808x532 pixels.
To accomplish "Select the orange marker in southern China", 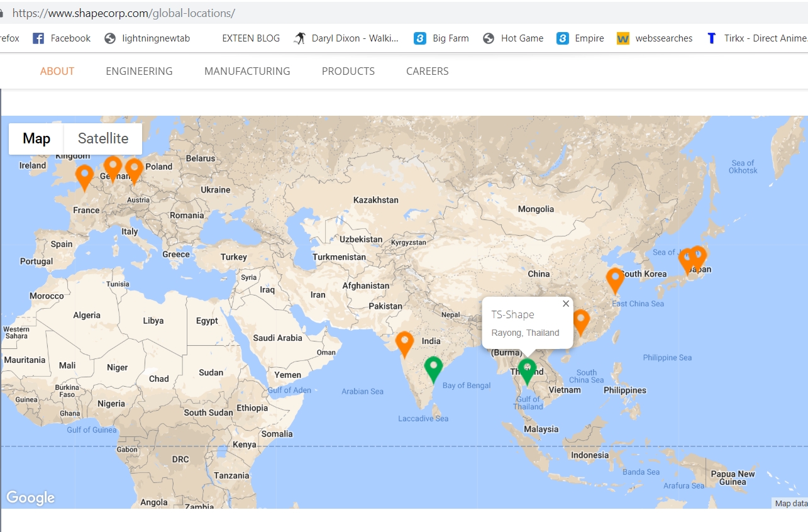I will tap(581, 321).
